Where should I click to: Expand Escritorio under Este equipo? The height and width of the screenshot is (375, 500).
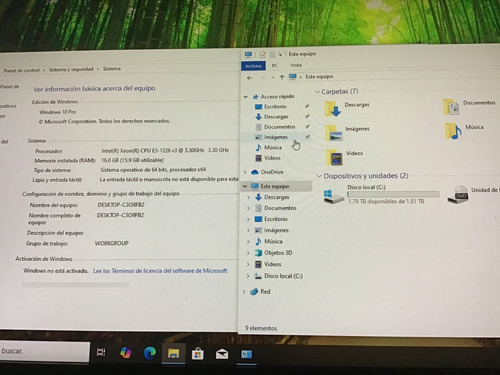tap(248, 219)
